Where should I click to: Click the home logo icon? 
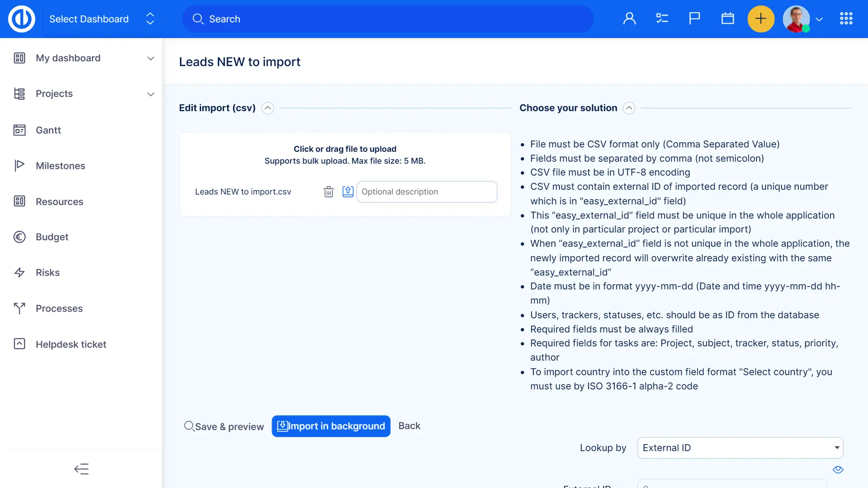tap(22, 19)
